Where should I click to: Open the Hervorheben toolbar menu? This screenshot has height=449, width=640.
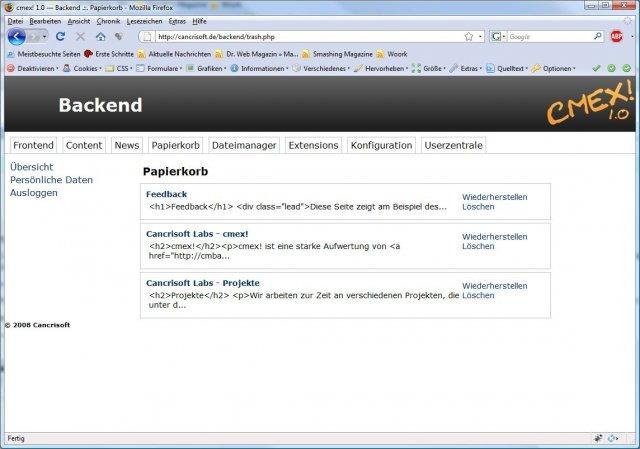[381, 69]
